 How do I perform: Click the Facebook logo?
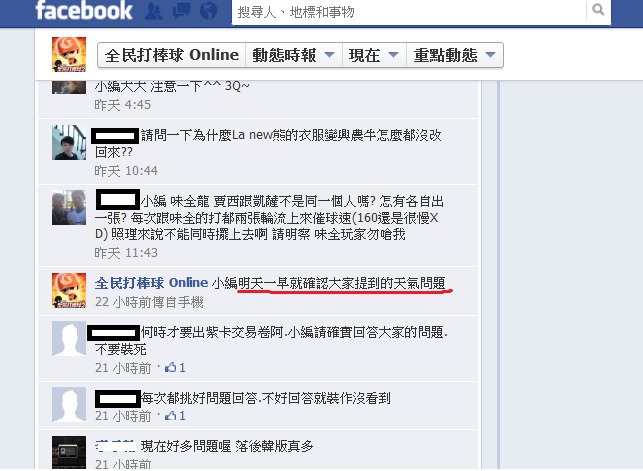coord(84,11)
